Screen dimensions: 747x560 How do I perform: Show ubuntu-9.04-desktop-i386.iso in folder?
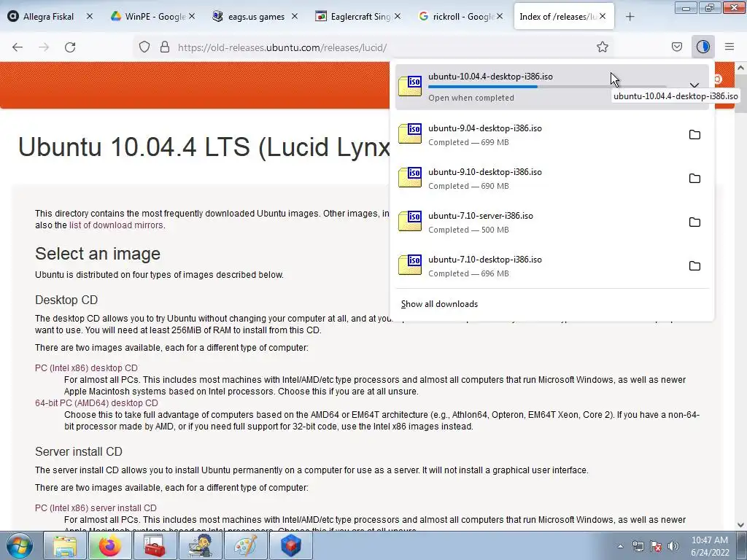694,135
